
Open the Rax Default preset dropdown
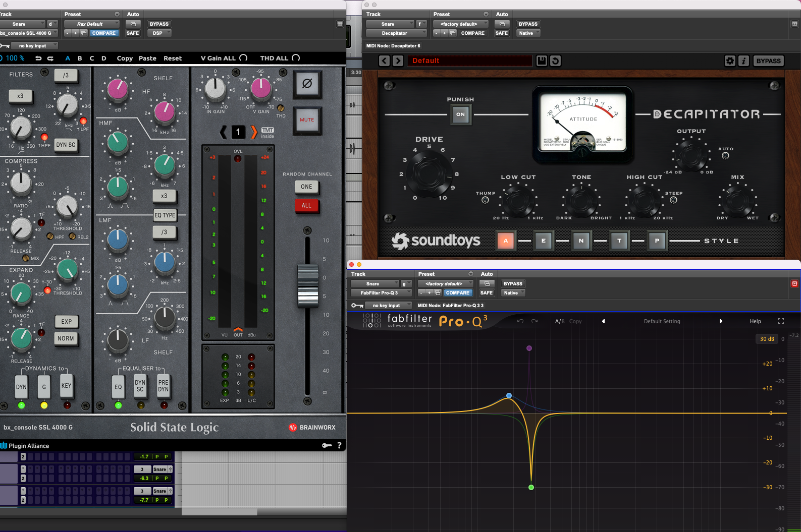point(92,24)
